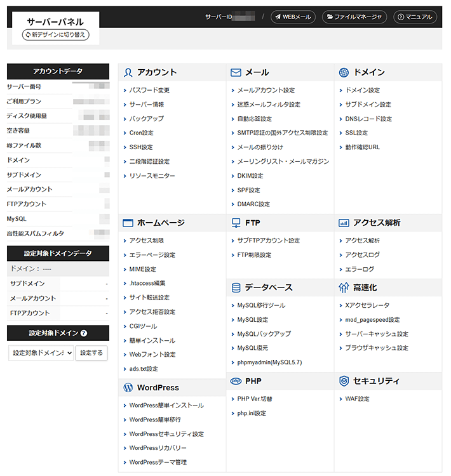Open CGIツール

[143, 326]
